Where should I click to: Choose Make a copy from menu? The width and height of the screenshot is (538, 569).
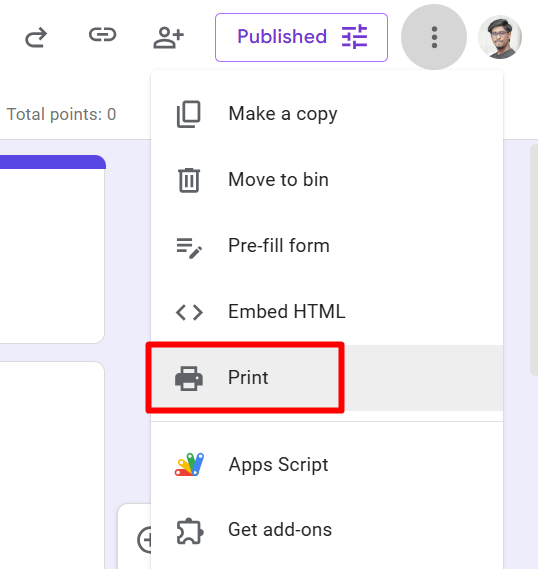[x=327, y=114]
